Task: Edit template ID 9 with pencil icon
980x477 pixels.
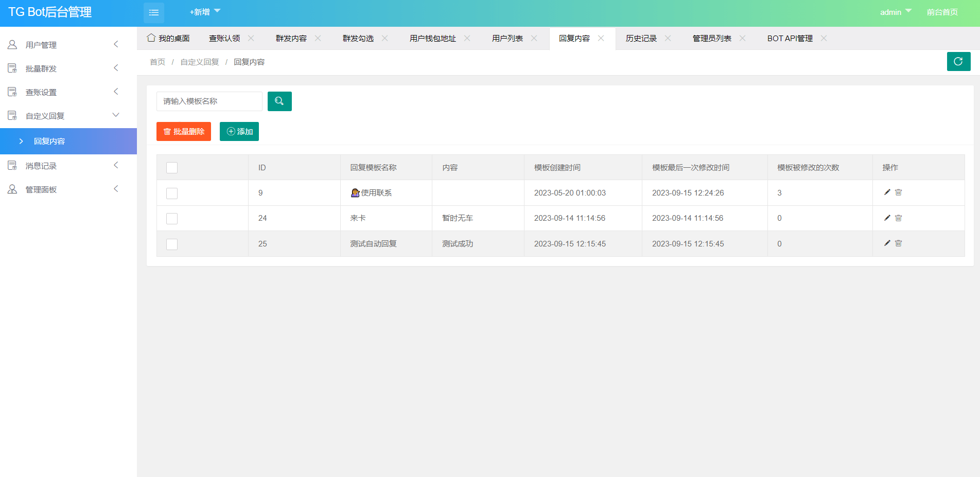Action: (x=887, y=192)
